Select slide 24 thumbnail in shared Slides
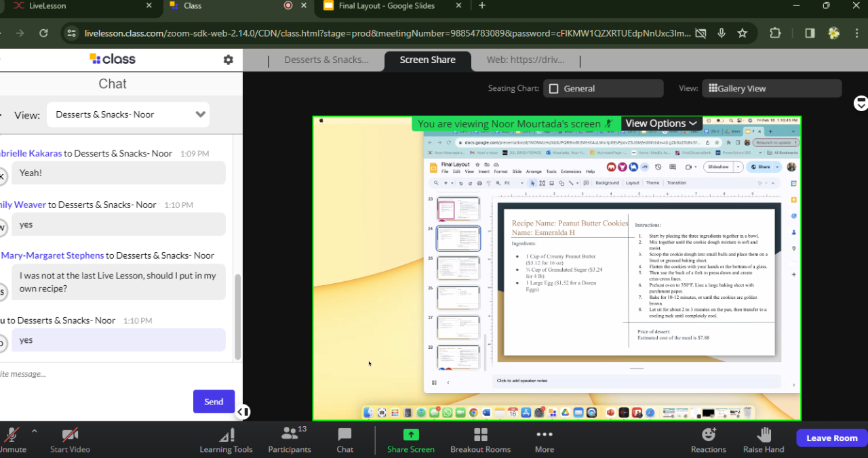The height and width of the screenshot is (458, 868). click(458, 238)
